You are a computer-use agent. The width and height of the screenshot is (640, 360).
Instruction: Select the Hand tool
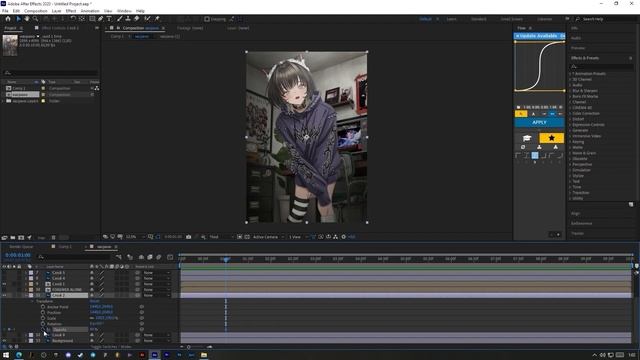coord(27,19)
